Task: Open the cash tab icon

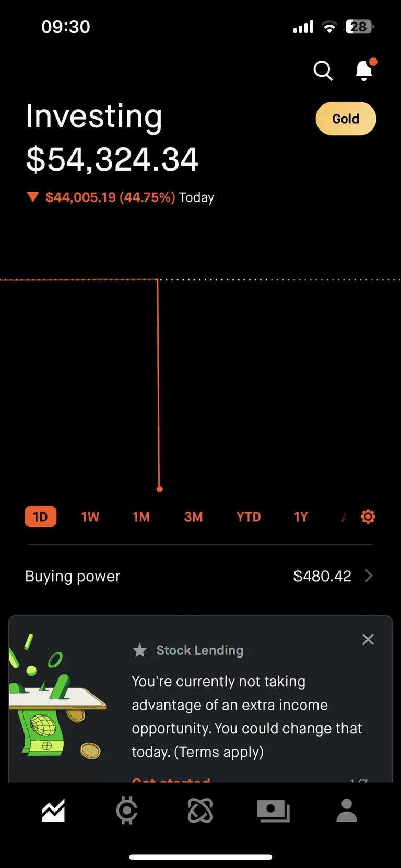Action: point(273,811)
